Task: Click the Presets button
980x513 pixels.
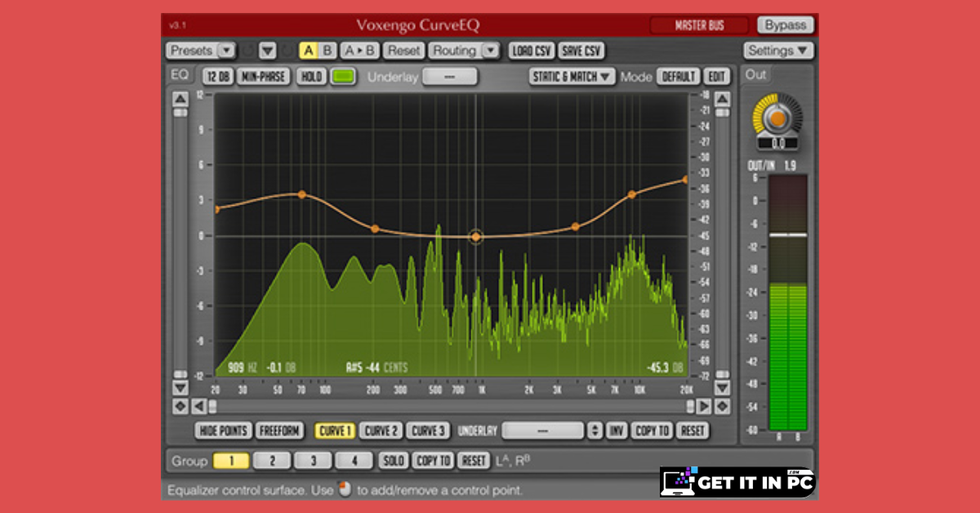Action: (x=192, y=51)
